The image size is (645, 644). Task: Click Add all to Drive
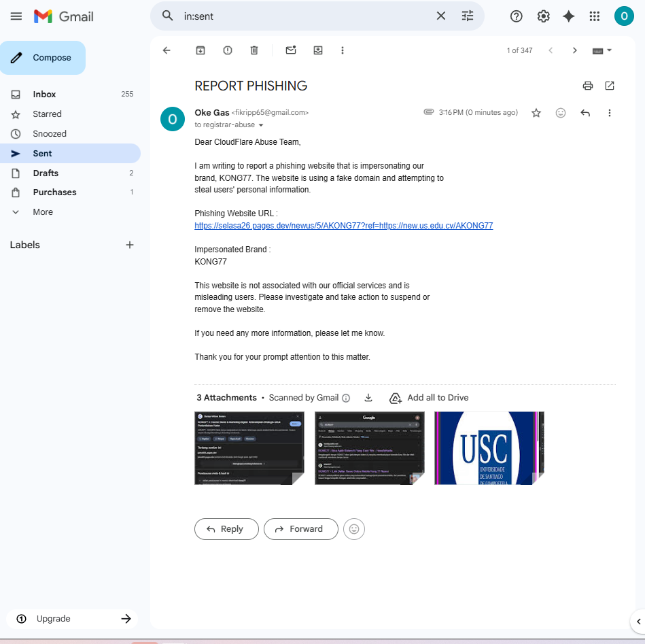coord(429,398)
